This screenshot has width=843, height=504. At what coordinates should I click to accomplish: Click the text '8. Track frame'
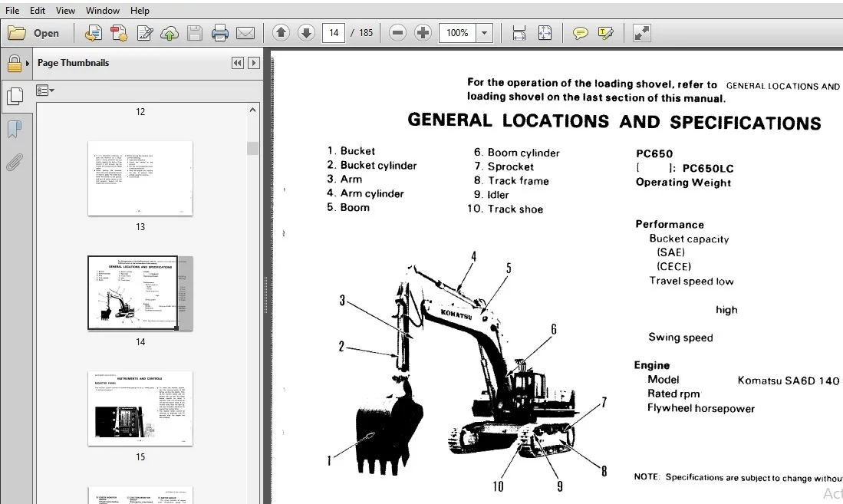coord(512,181)
